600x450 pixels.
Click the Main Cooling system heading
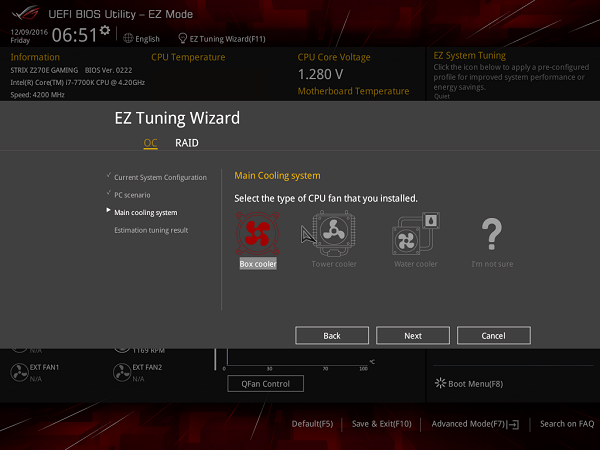tap(277, 176)
